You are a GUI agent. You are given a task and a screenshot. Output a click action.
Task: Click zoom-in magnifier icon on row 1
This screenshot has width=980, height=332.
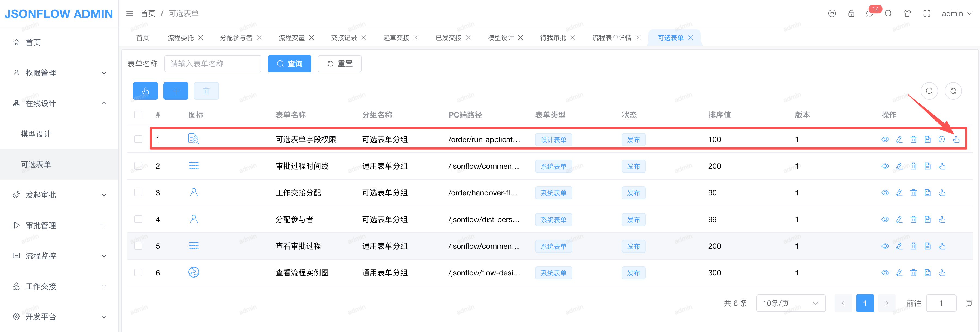[x=942, y=140]
